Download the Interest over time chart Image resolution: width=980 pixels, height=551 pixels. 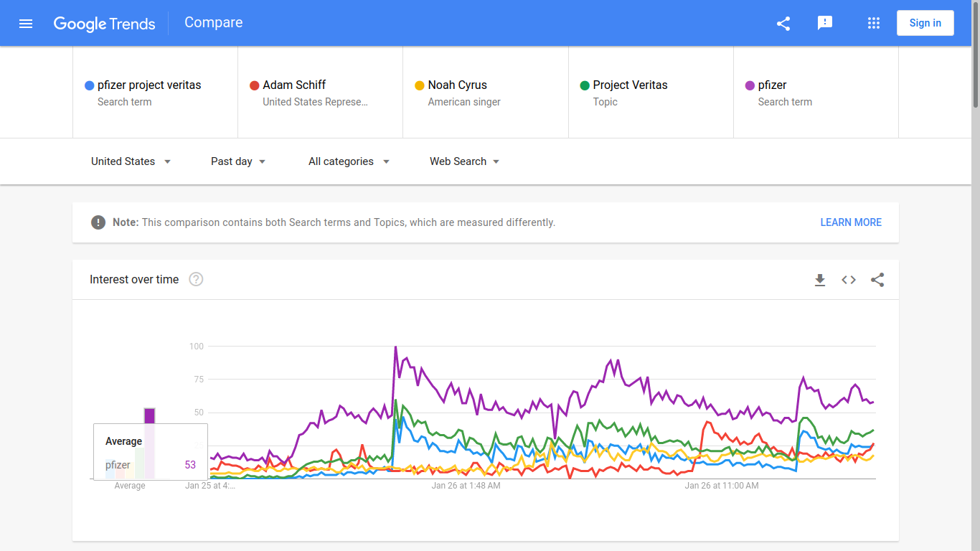point(820,280)
